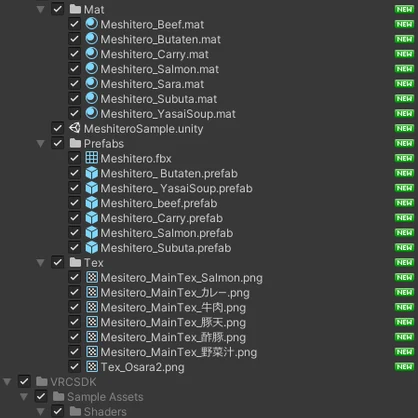Uncheck the Tex folder checkbox

click(58, 262)
